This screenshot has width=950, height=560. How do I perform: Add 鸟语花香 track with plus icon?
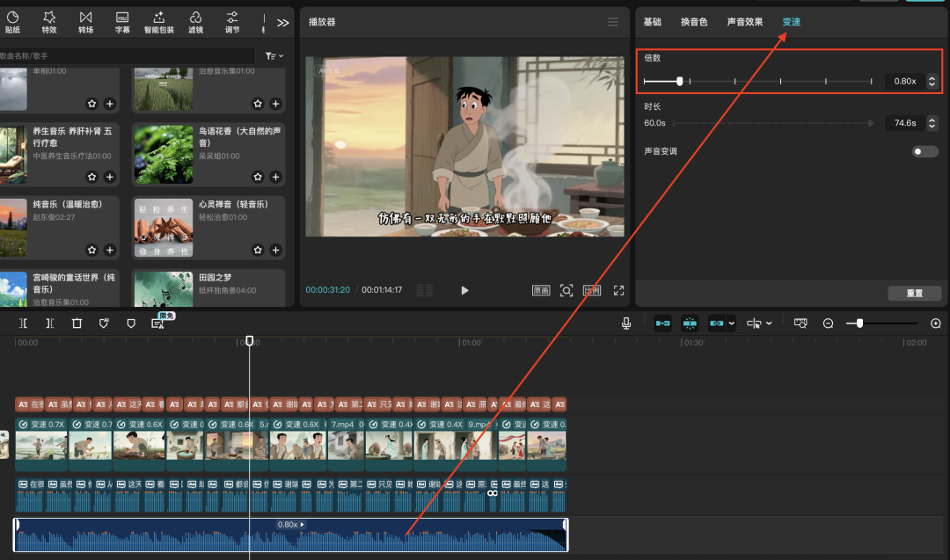(x=275, y=177)
